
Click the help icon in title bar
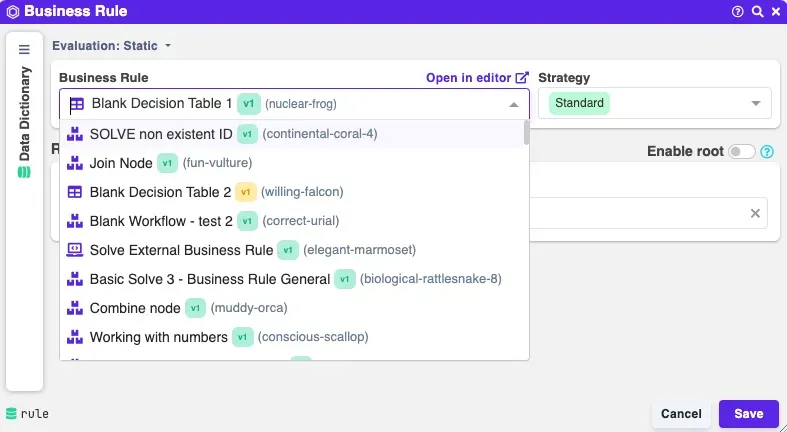738,12
